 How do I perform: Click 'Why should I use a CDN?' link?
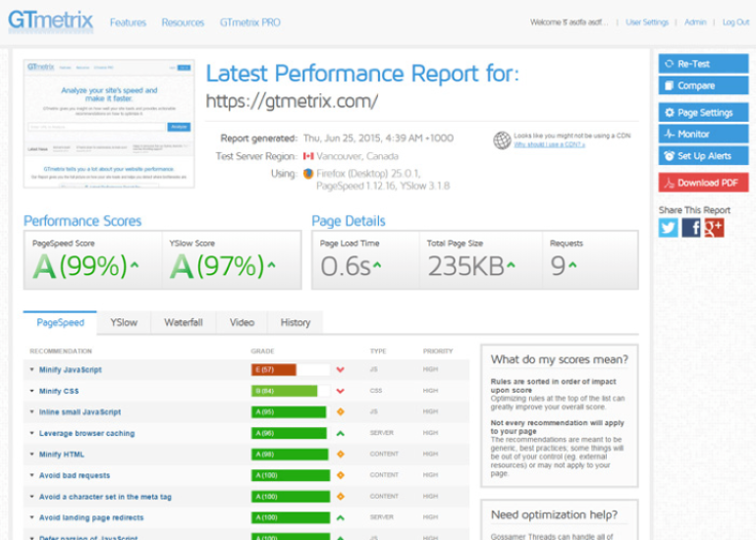click(549, 144)
